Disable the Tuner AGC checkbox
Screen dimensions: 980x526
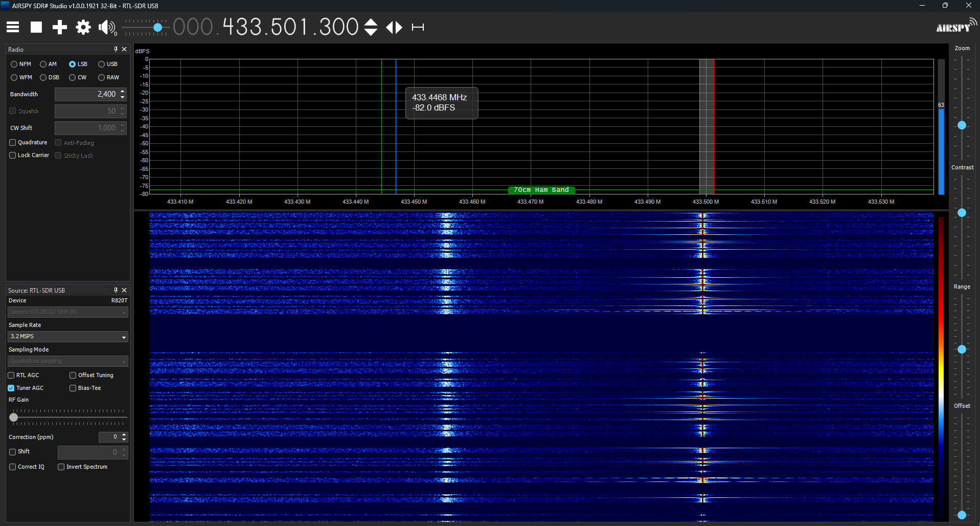pyautogui.click(x=11, y=388)
